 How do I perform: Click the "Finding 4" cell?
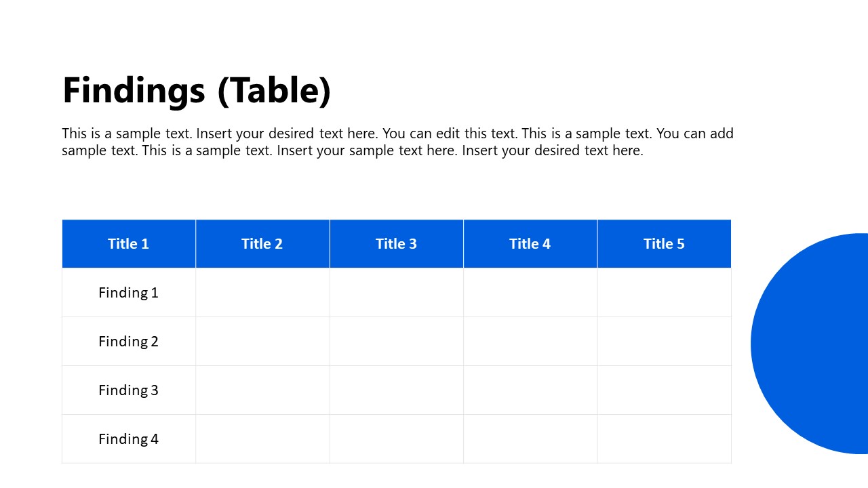(128, 439)
